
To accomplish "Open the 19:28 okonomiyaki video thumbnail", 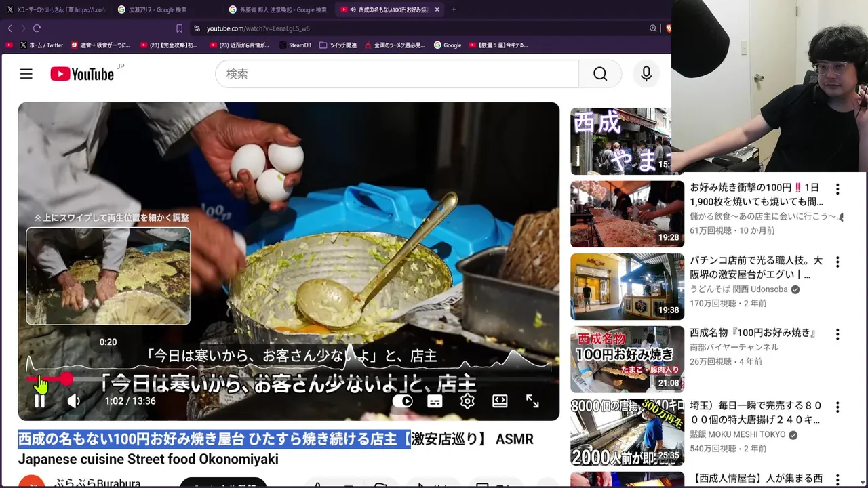I will coord(627,213).
